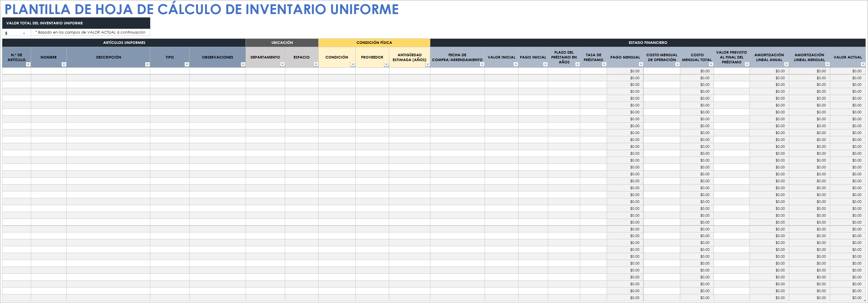Viewport: 868px width, 303px height.
Task: Click the OBSERVACIONES column header text
Action: point(218,57)
